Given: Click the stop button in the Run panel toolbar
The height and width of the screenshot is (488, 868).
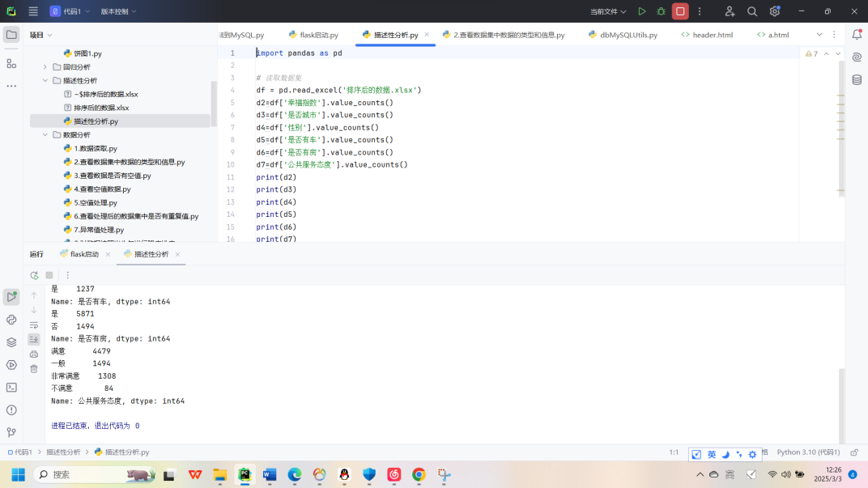Looking at the screenshot, I should click(x=49, y=275).
